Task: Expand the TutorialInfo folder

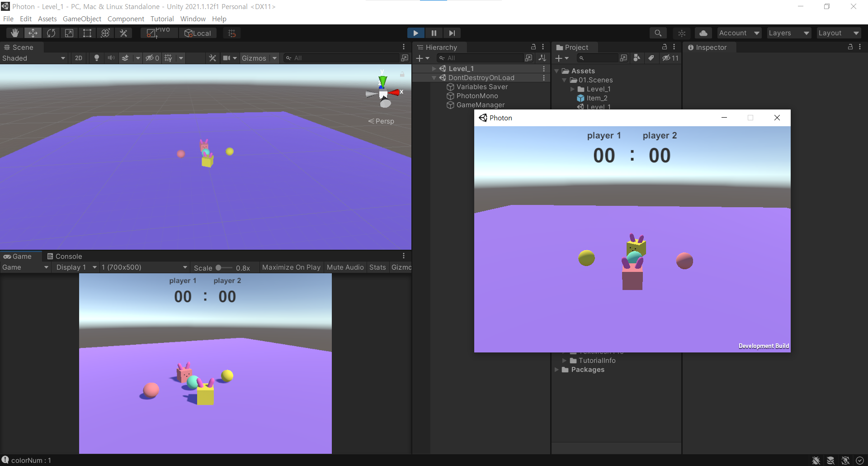Action: pyautogui.click(x=564, y=361)
